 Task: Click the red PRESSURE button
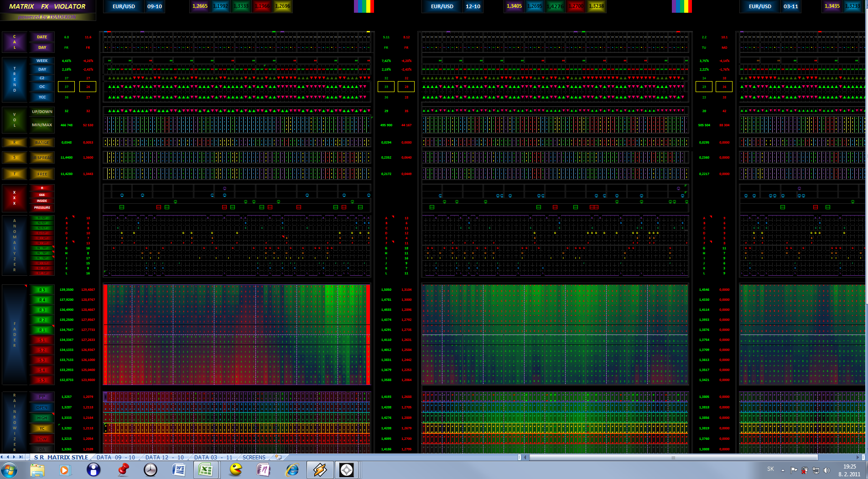click(x=42, y=208)
